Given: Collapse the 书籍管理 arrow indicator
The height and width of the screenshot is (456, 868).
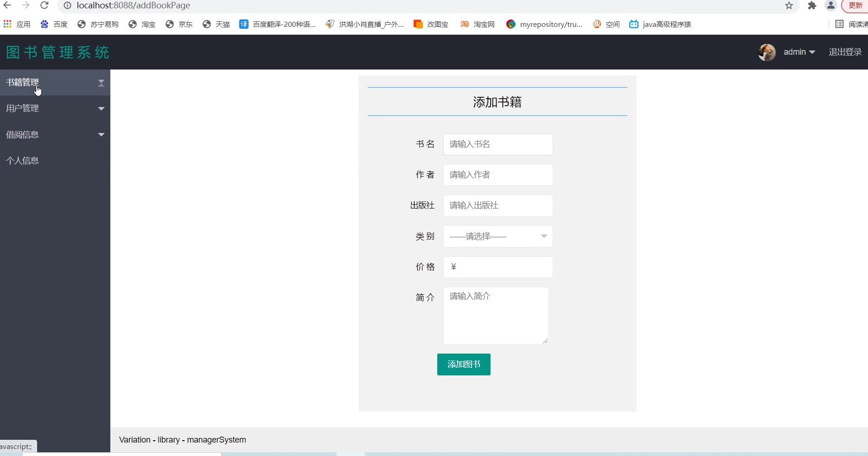Looking at the screenshot, I should click(101, 83).
